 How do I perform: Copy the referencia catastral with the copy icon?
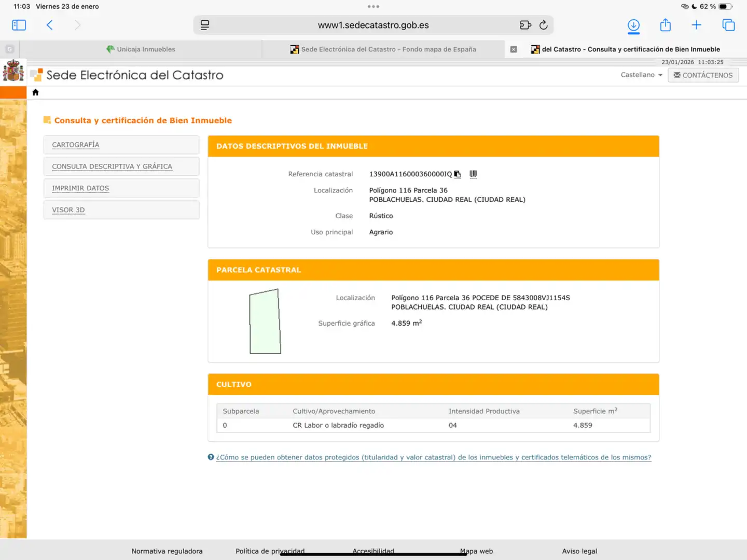[458, 174]
